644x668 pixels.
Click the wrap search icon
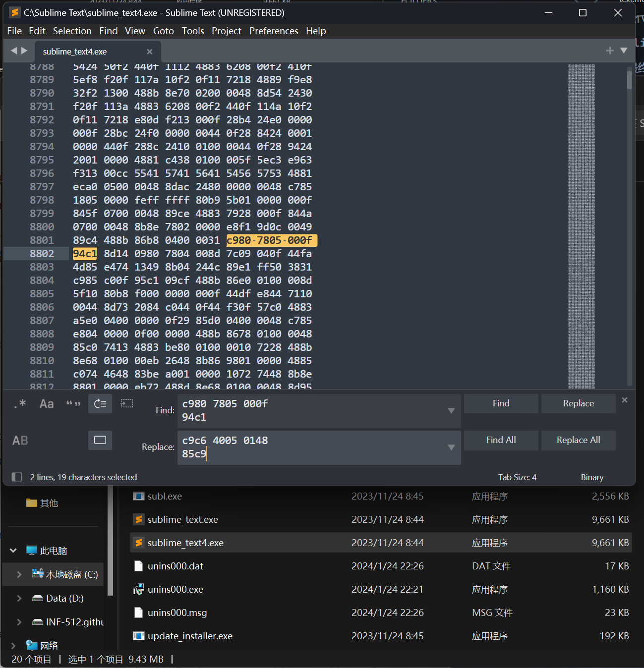point(100,404)
